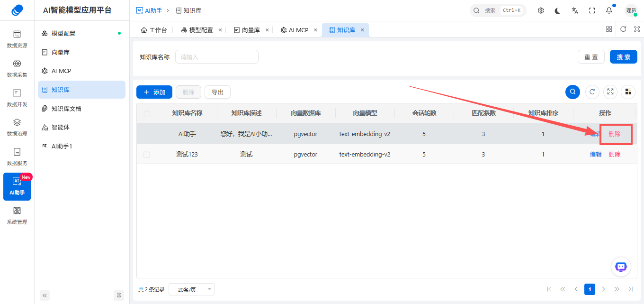
Task: Go to 向量库 menu item
Action: coord(81,52)
